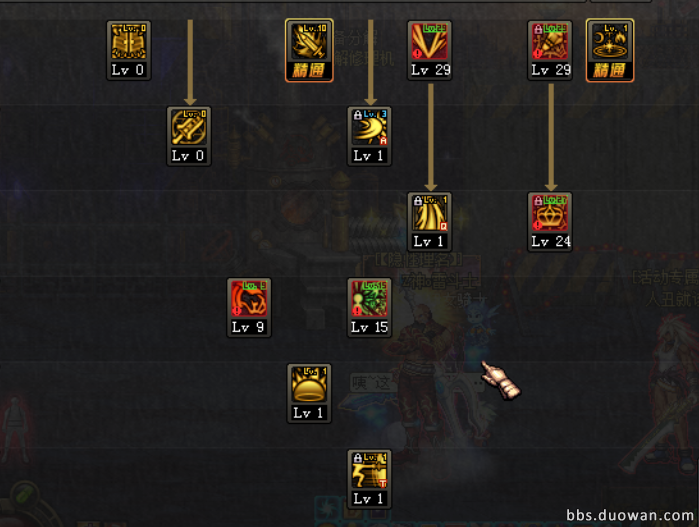Click the arrow pointing to the claw slash skill

click(431, 137)
